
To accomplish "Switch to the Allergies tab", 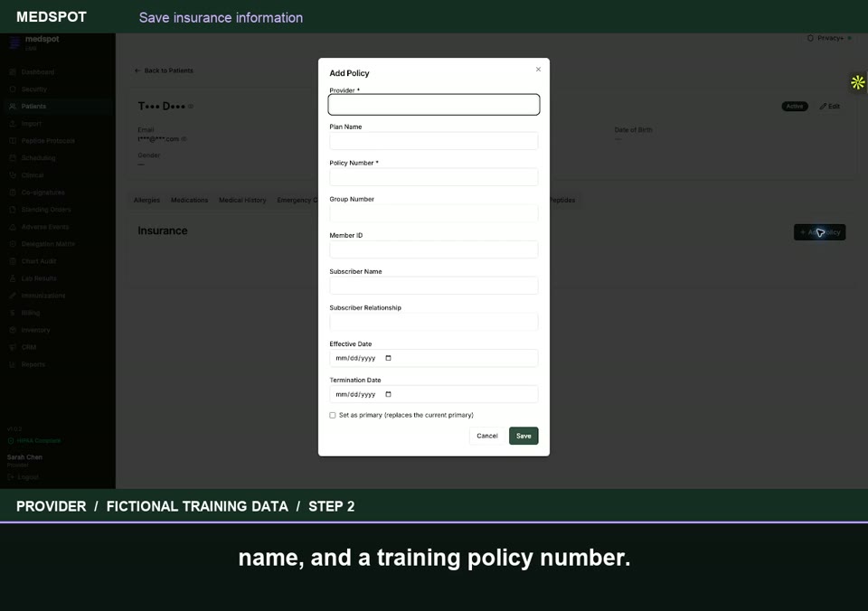I will coord(146,200).
